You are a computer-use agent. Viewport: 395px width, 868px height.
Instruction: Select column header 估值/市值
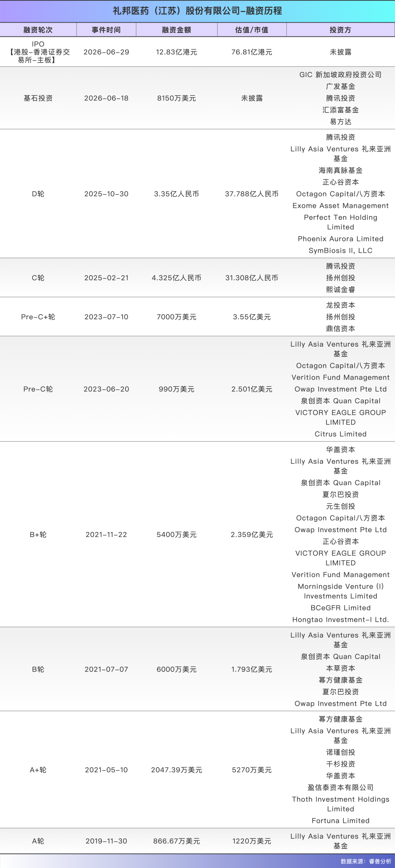tap(252, 30)
